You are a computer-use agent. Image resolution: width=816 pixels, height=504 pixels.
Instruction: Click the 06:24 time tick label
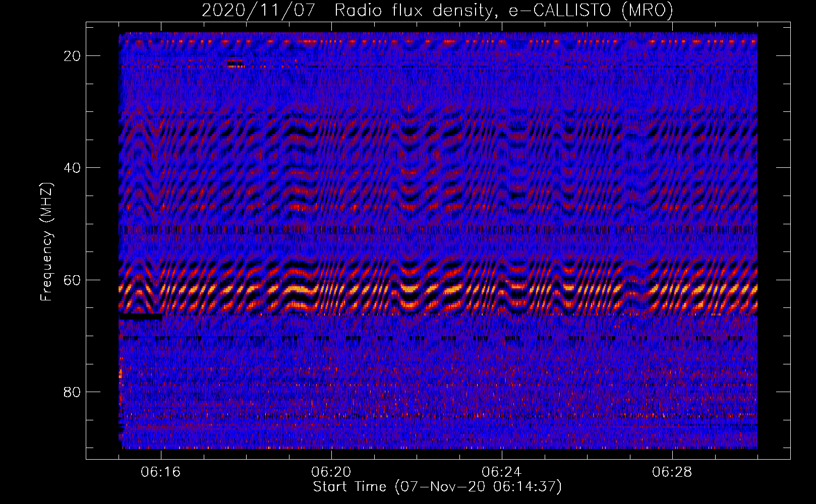click(x=502, y=472)
